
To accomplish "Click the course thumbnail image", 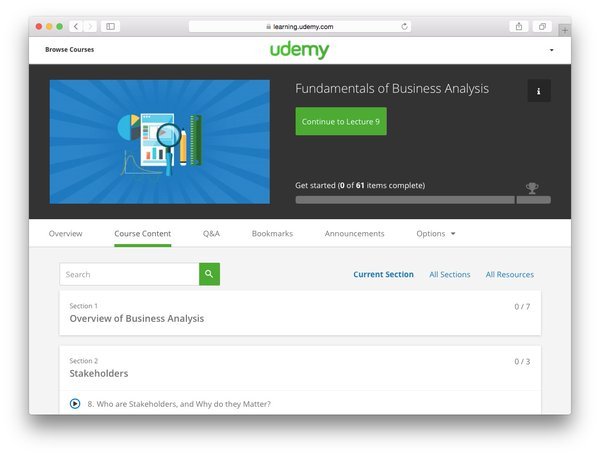I will [x=160, y=142].
